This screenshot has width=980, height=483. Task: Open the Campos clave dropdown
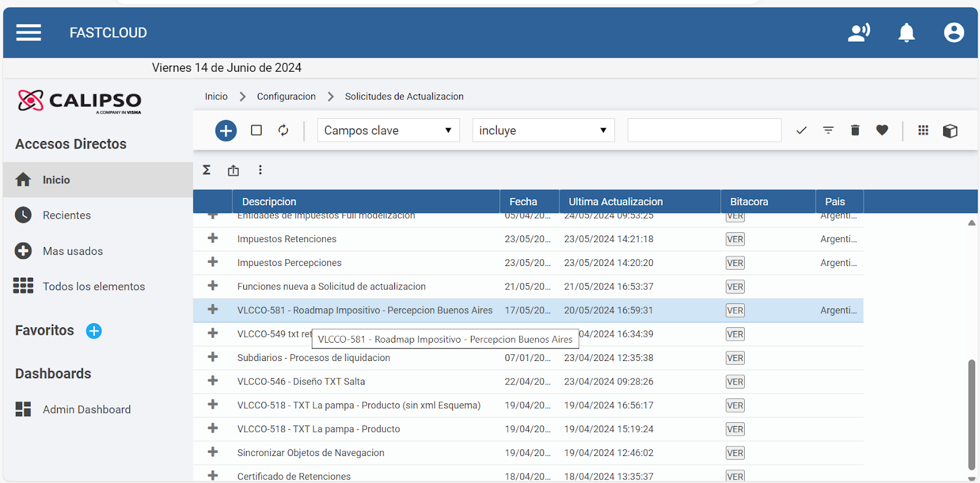point(388,131)
